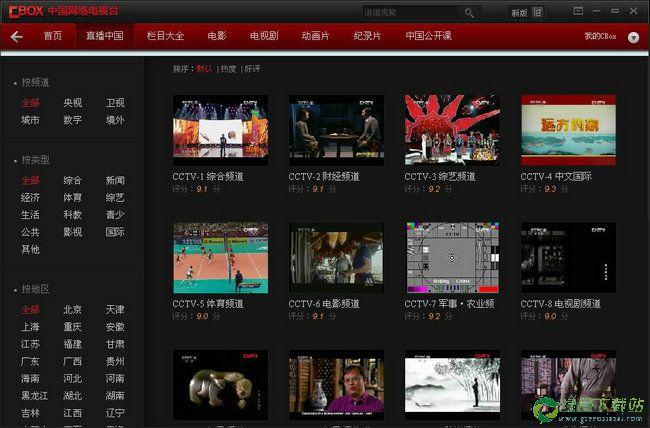The width and height of the screenshot is (650, 428).
Task: Open the 纪录片 tab
Action: coord(368,36)
